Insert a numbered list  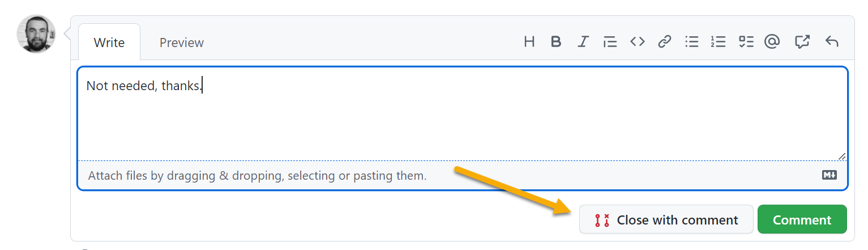718,41
